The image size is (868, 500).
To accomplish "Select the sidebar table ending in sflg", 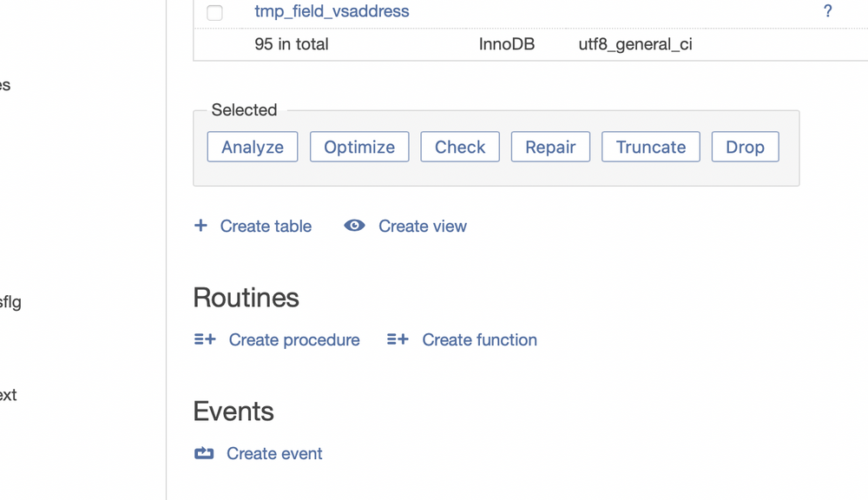I will (x=10, y=302).
